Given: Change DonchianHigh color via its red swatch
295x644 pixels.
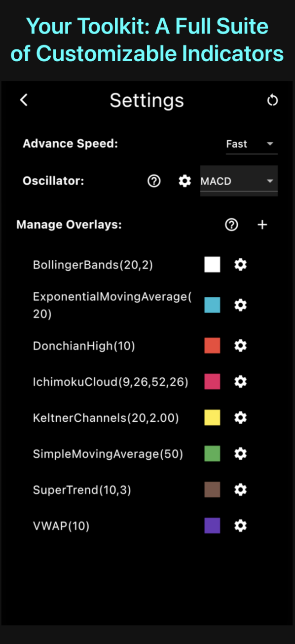Looking at the screenshot, I should pyautogui.click(x=212, y=346).
